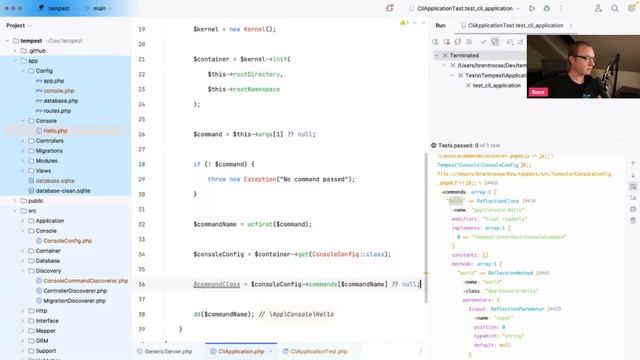Collapse the app folder
Screen dimensions: 640x360
(x=15, y=61)
